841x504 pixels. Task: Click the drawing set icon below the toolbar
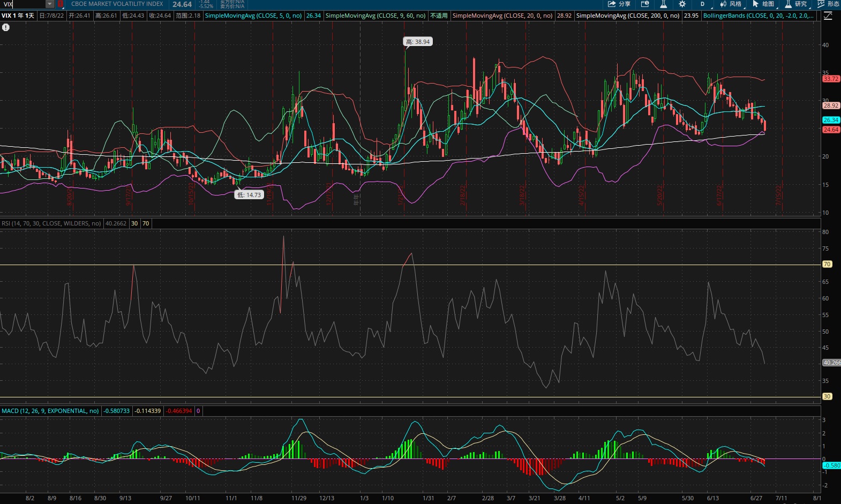[x=828, y=16]
